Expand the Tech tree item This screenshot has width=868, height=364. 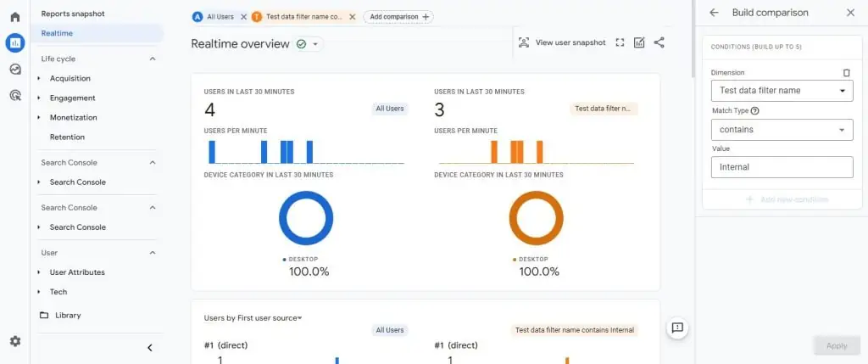(x=39, y=292)
